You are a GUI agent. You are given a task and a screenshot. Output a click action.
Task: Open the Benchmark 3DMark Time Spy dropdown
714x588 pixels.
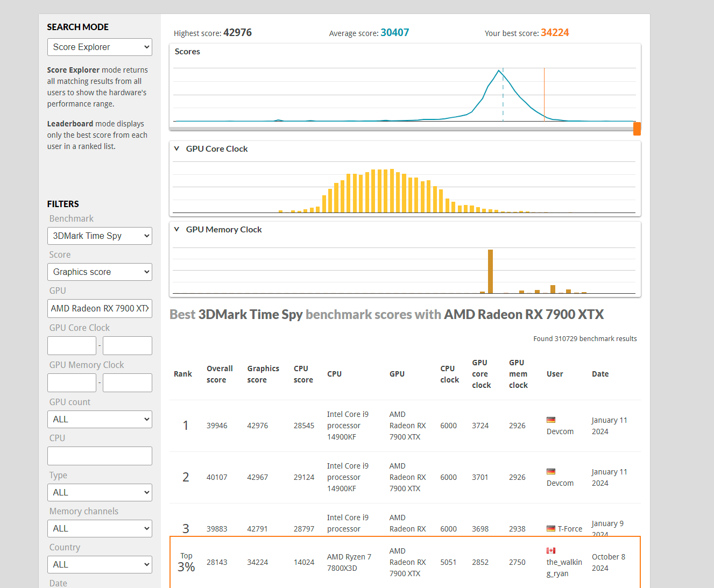(100, 236)
